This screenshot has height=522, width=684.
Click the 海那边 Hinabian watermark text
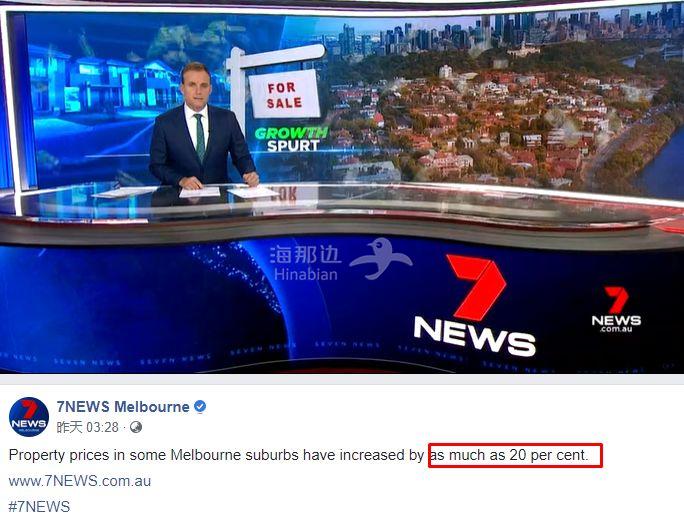pyautogui.click(x=305, y=263)
